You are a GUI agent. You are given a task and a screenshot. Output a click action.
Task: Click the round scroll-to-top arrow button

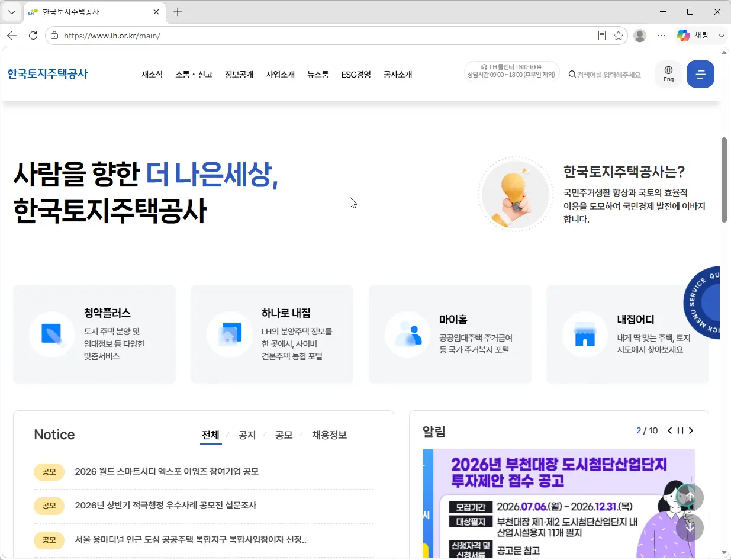pyautogui.click(x=690, y=498)
